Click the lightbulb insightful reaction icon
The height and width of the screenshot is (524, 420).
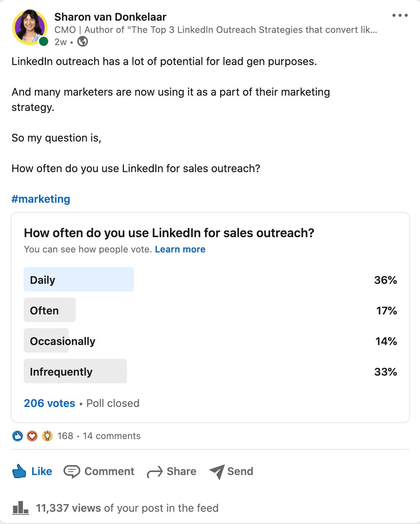coord(47,436)
